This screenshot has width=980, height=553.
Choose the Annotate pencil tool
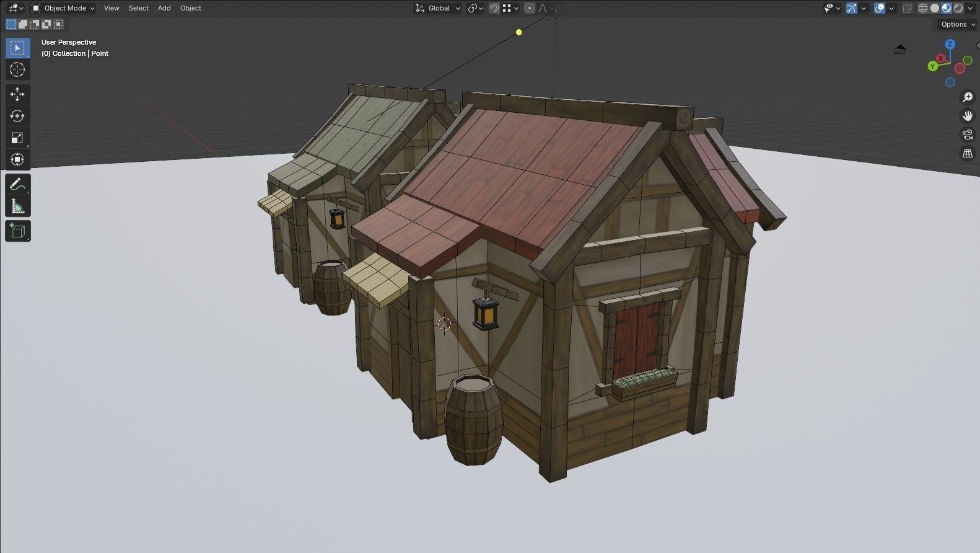[x=17, y=184]
